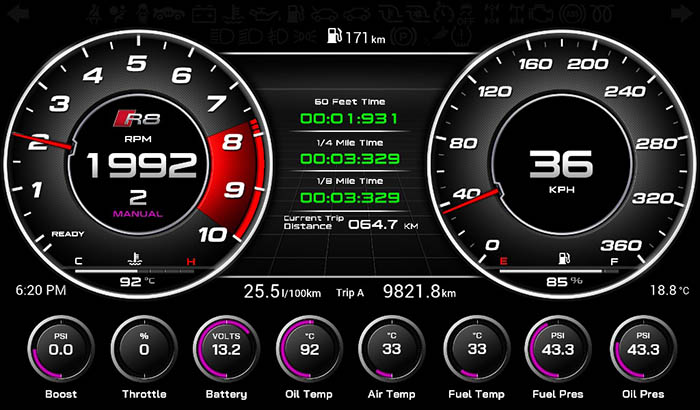The height and width of the screenshot is (410, 700).
Task: Click the 92 °C coolant reading
Action: (x=137, y=282)
